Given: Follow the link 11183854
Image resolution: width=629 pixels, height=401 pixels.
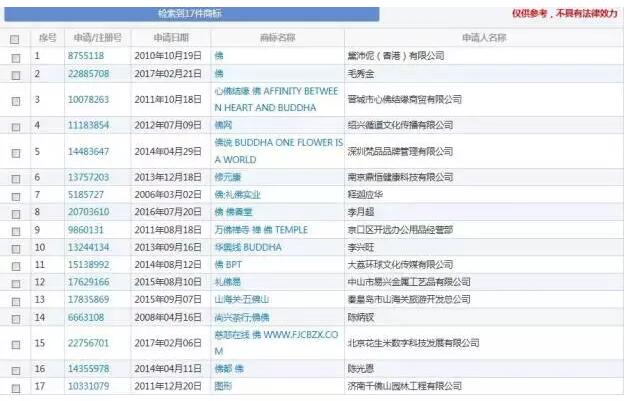Looking at the screenshot, I should (x=88, y=125).
